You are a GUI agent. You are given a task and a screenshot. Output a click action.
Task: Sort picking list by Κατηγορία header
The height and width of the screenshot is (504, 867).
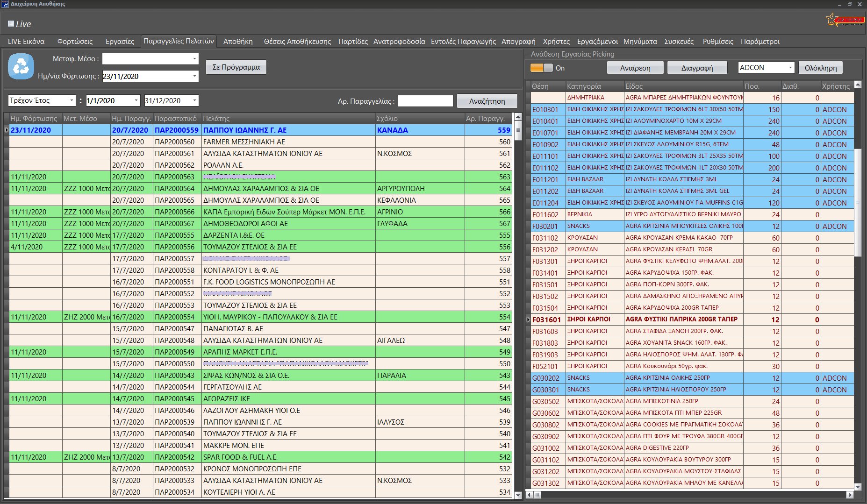(595, 86)
